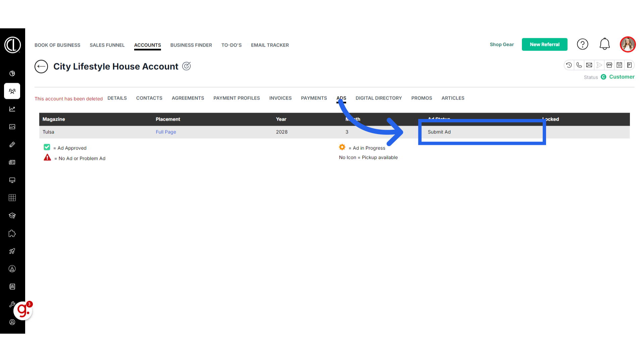Screen dimensions: 644x362
Task: Click the City Lifestyle logo in sidebar
Action: click(12, 45)
